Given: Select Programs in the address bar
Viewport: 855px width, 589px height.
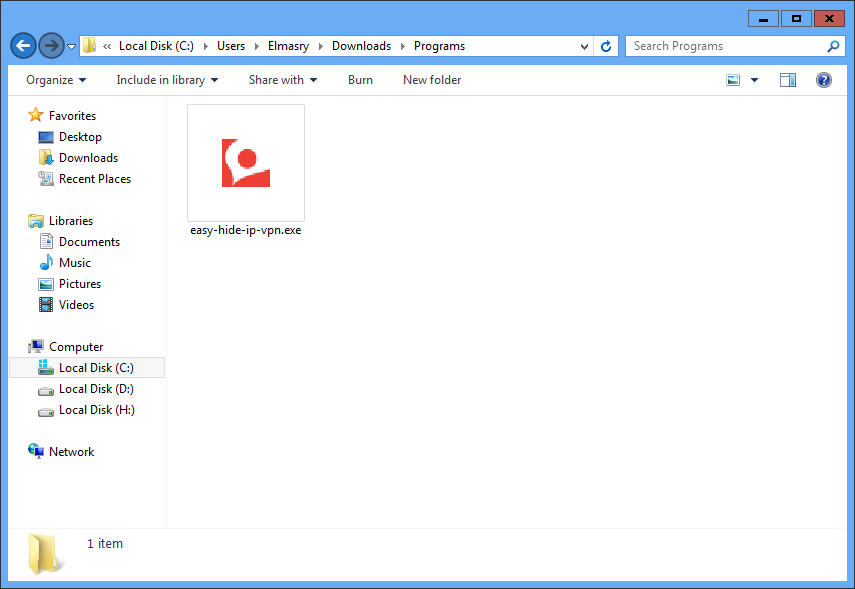Looking at the screenshot, I should pos(439,46).
